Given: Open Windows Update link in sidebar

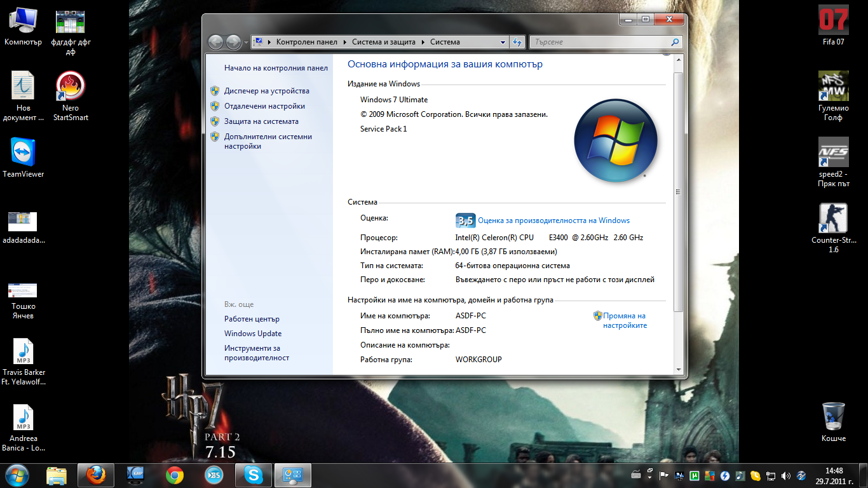Looking at the screenshot, I should [x=253, y=334].
